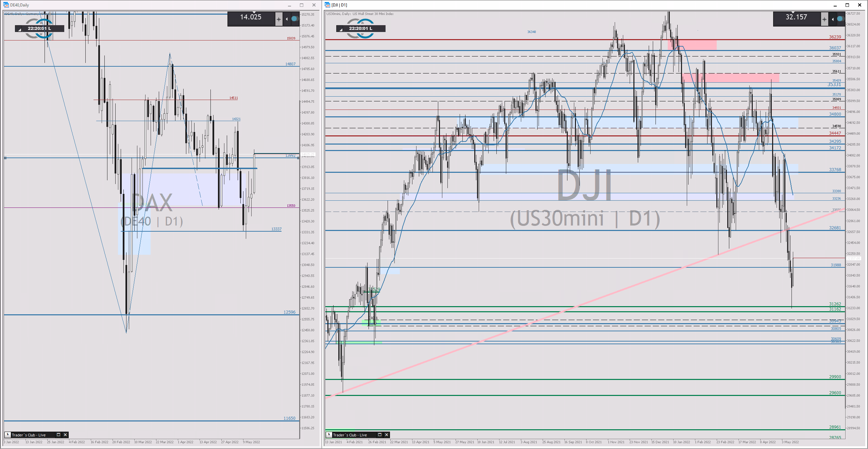The image size is (868, 449).
Task: Click the 15270.35 tick on DE40 price scale
Action: click(308, 15)
